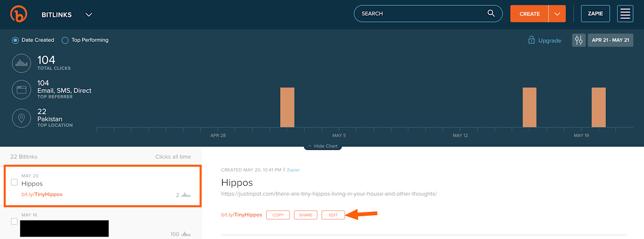The height and width of the screenshot is (239, 644).
Task: Click the chart bar before May 5
Action: 287,107
